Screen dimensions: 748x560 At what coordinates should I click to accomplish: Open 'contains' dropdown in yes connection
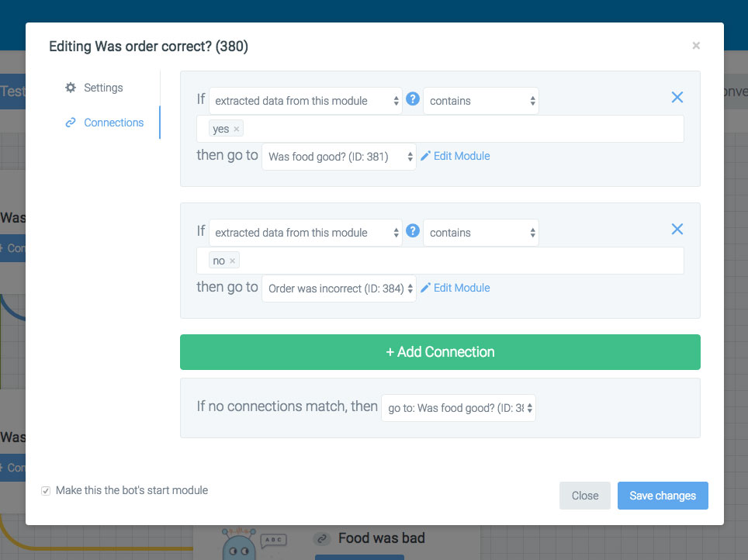click(x=481, y=101)
